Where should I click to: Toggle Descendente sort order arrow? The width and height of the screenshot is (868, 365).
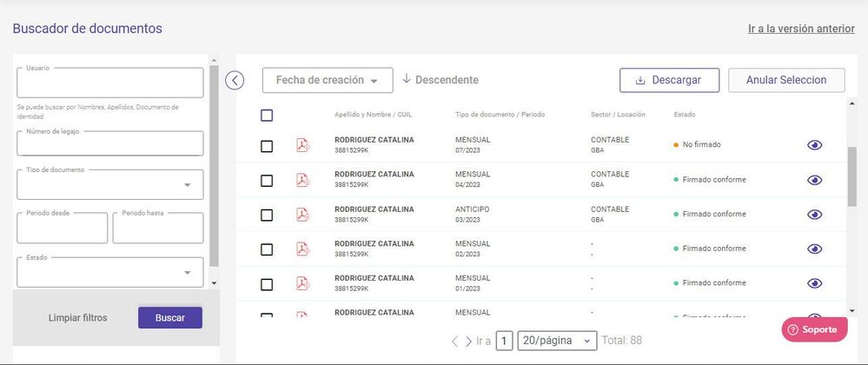pos(407,79)
